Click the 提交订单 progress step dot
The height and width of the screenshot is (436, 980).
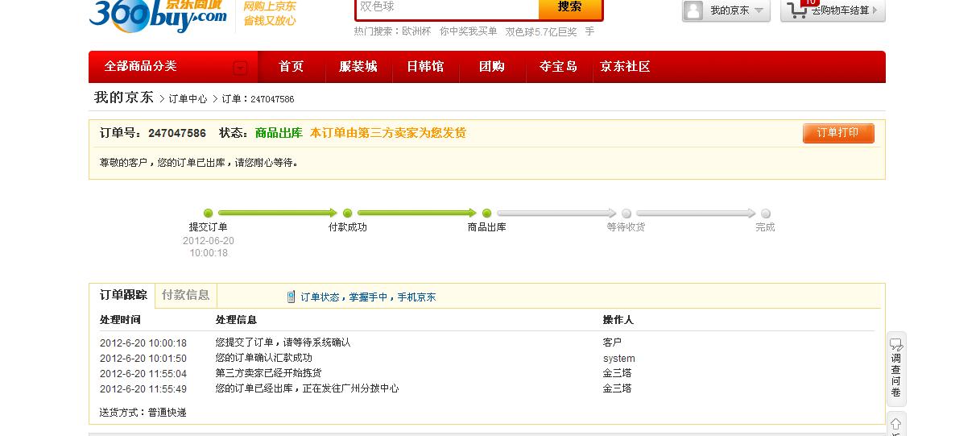point(208,214)
